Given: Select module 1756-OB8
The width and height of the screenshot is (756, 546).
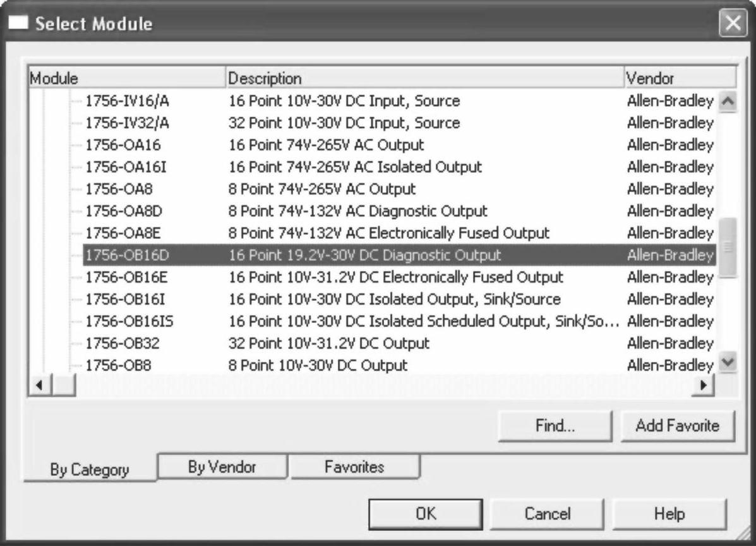Looking at the screenshot, I should click(118, 365).
